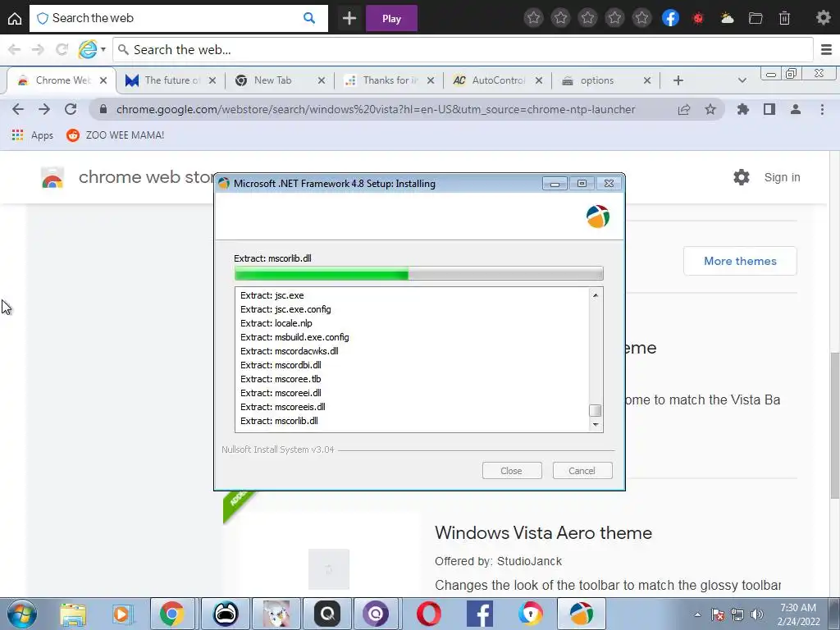The image size is (840, 630).
Task: Open settings gear in top bar
Action: [x=823, y=18]
